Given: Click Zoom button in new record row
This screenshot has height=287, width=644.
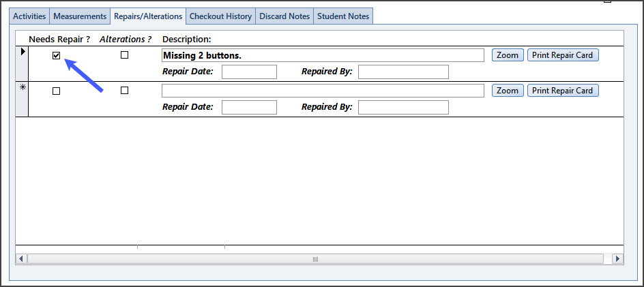Looking at the screenshot, I should (x=508, y=91).
